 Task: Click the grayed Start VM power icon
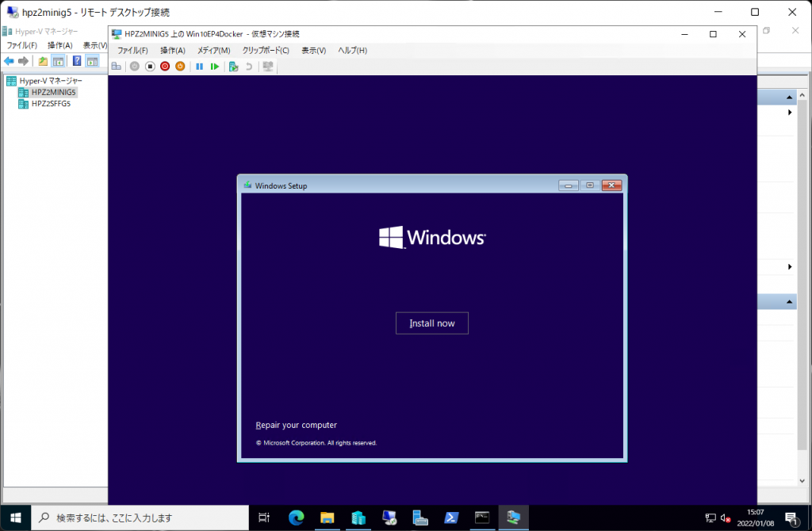(x=135, y=67)
